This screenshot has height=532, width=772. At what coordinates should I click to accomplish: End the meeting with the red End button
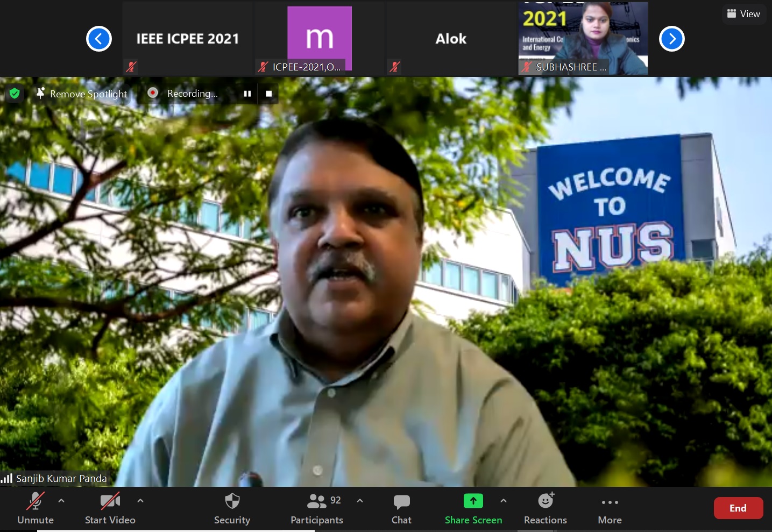tap(738, 508)
